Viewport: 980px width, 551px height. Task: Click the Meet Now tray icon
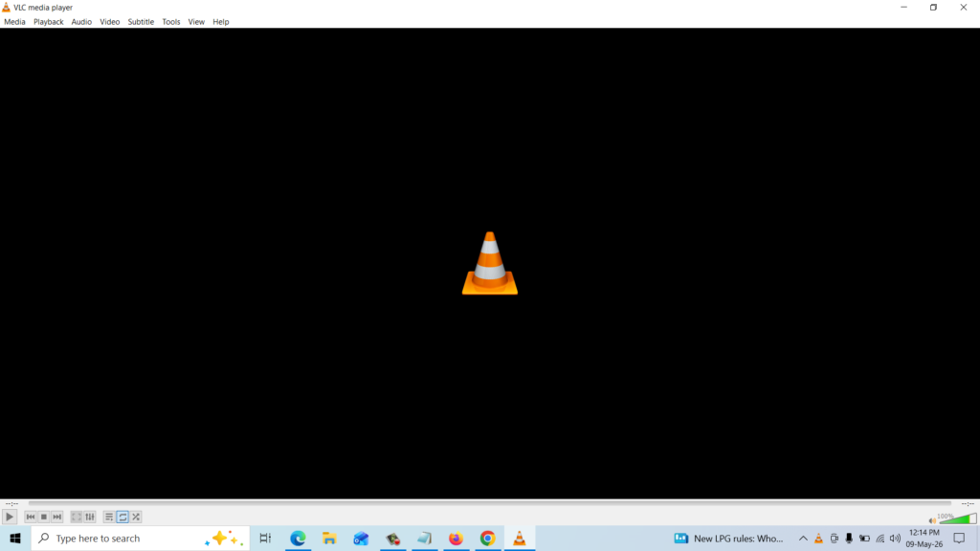(834, 538)
